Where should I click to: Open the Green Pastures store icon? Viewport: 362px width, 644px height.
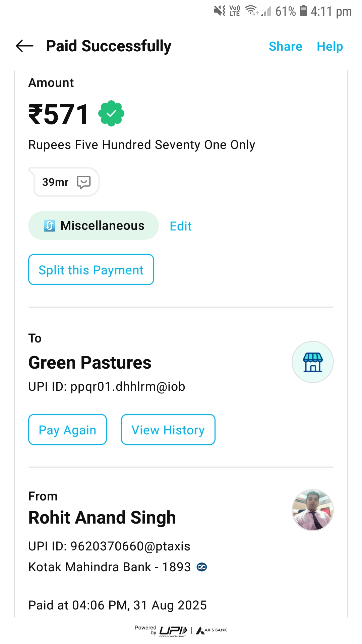point(312,362)
